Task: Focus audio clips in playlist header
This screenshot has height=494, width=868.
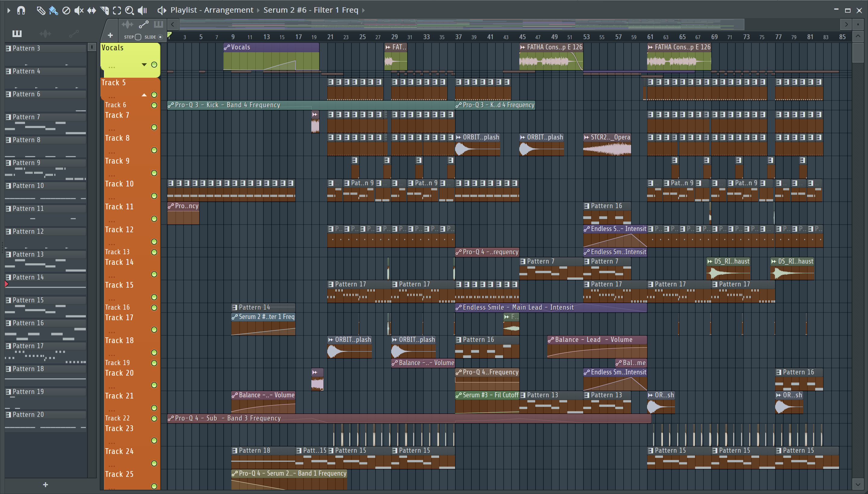Action: 127,24
